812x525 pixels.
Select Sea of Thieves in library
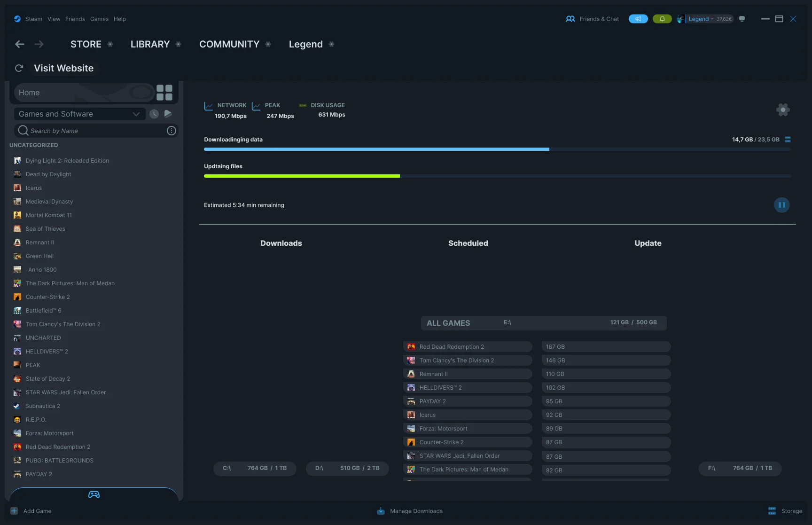[x=46, y=229]
